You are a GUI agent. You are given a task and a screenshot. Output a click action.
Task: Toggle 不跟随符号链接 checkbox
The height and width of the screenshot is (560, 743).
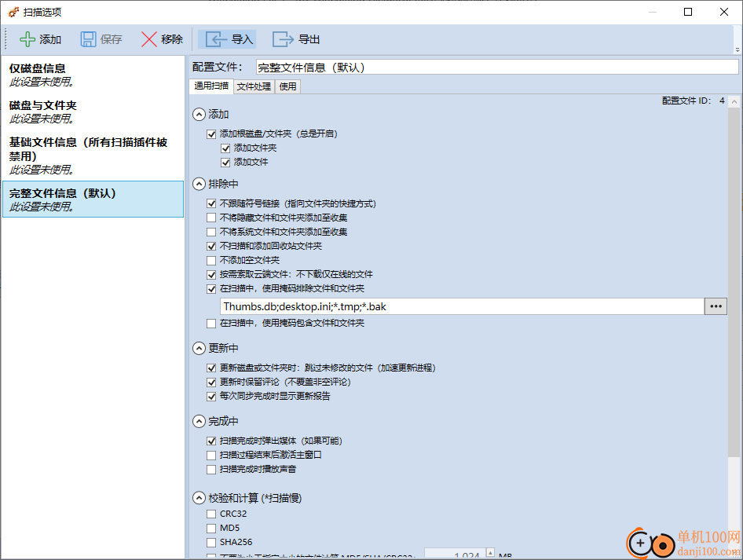point(211,203)
